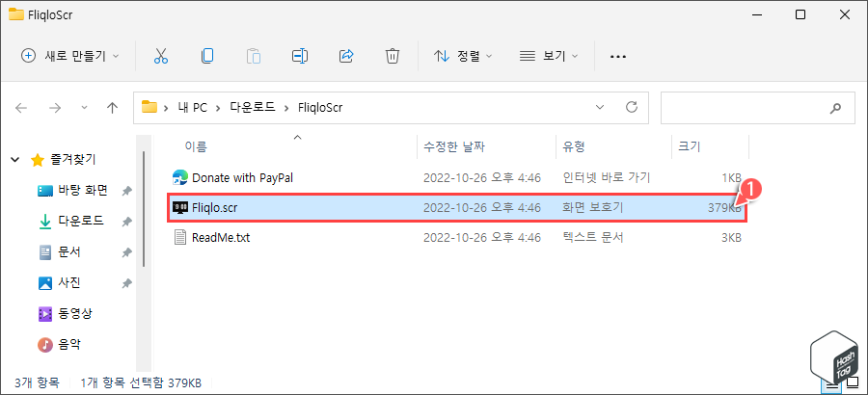Screen dimensions: 868x395
Task: Click the navigation pane scrollbar
Action: [144, 210]
